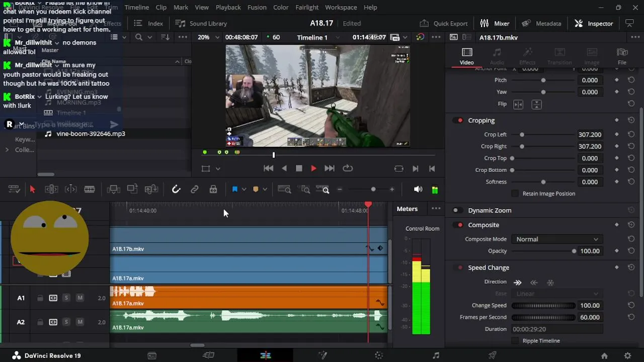Toggle the Inspector panel
This screenshot has height=362, width=644.
point(594,24)
